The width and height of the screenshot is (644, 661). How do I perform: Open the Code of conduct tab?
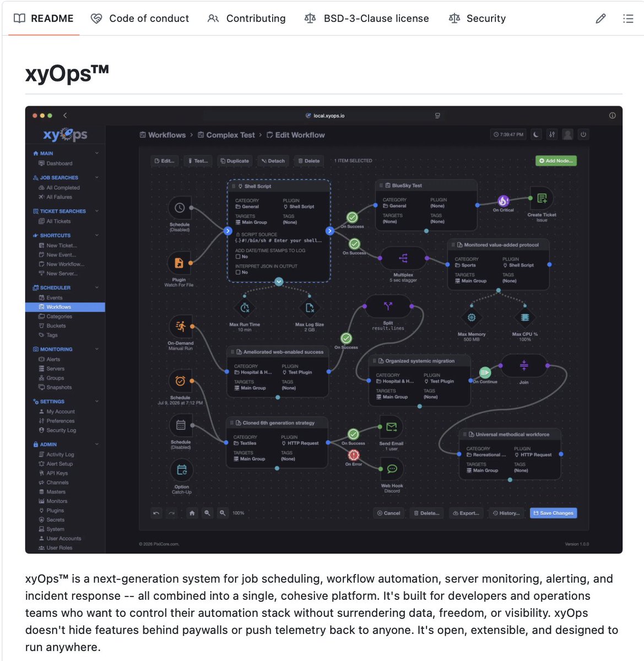140,18
